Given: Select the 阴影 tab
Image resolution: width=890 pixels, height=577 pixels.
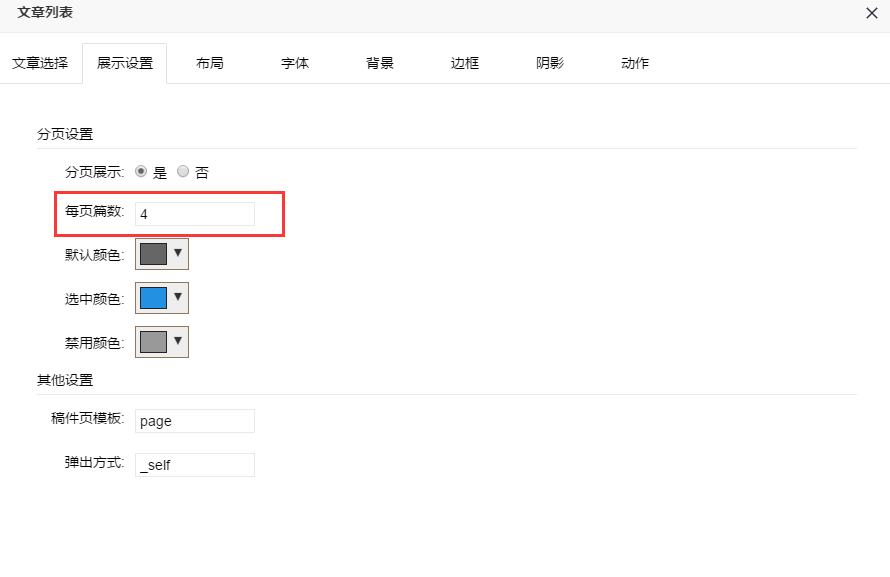Looking at the screenshot, I should pyautogui.click(x=550, y=63).
